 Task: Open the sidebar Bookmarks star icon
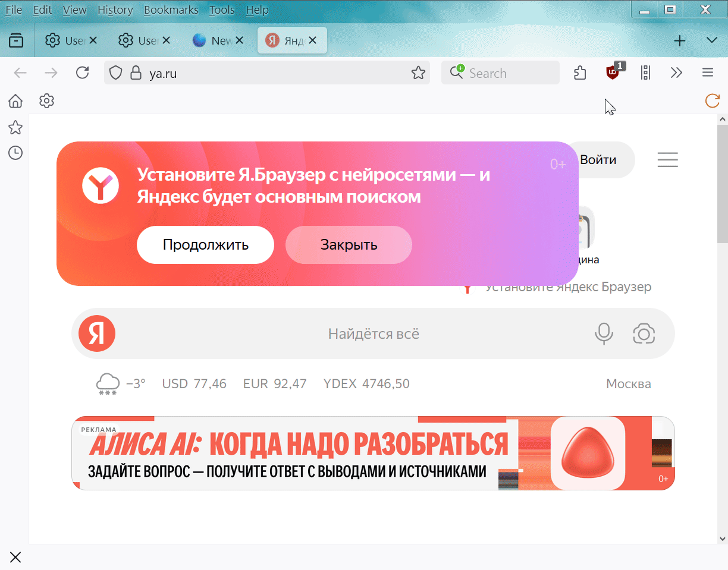pos(15,127)
